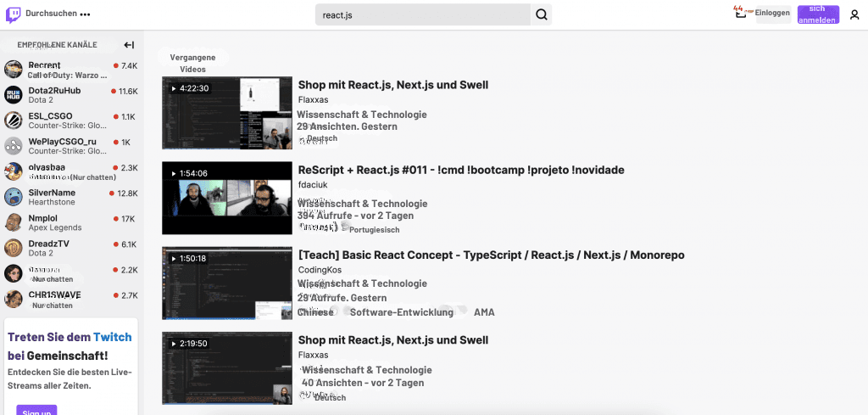Screen dimensions: 868x415
Task: Open SilverName channel avatar
Action: pyautogui.click(x=14, y=197)
